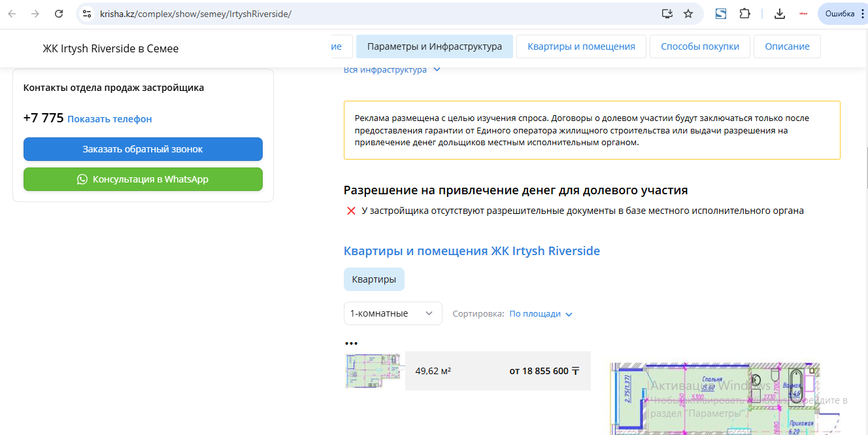Click 'Заказать обратный звонок' button
This screenshot has width=868, height=435.
(x=142, y=149)
